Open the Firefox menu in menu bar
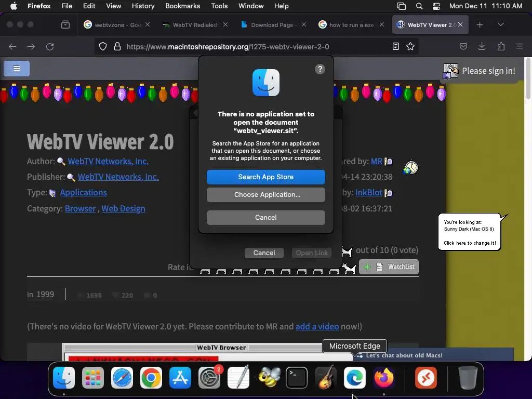This screenshot has width=532, height=399. [x=39, y=6]
